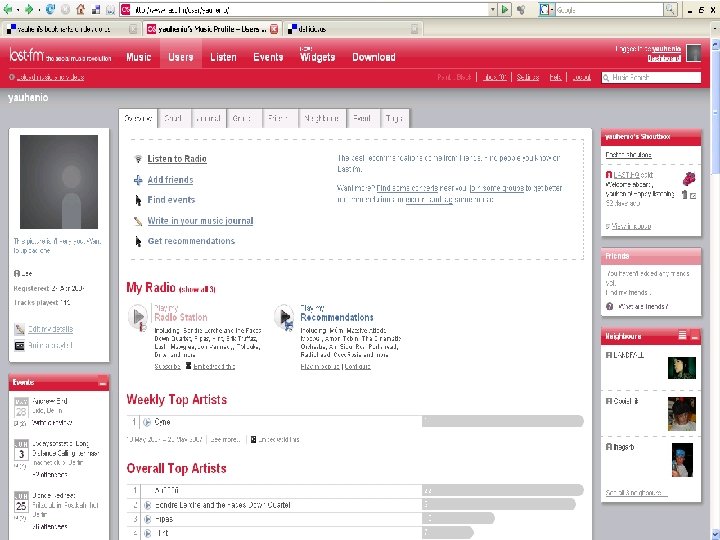Switch to the Neighbours profile tab

[x=321, y=118]
